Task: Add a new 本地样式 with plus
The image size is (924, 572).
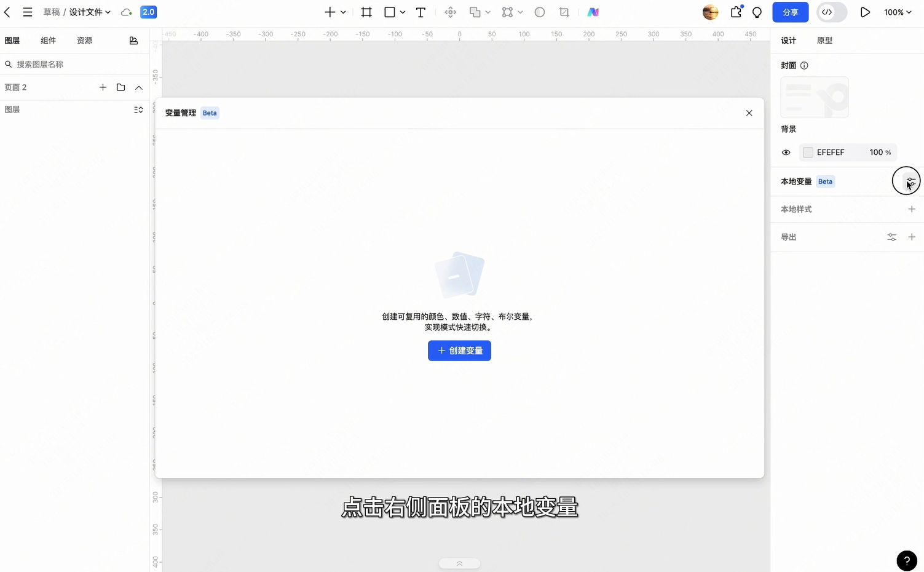Action: click(912, 209)
